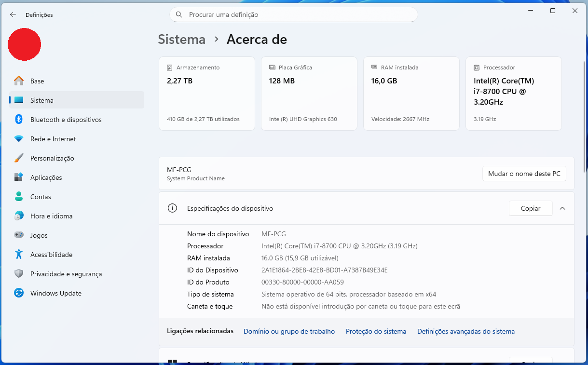Click the Privacidade e segurança shield icon
This screenshot has width=588, height=365.
(x=19, y=274)
